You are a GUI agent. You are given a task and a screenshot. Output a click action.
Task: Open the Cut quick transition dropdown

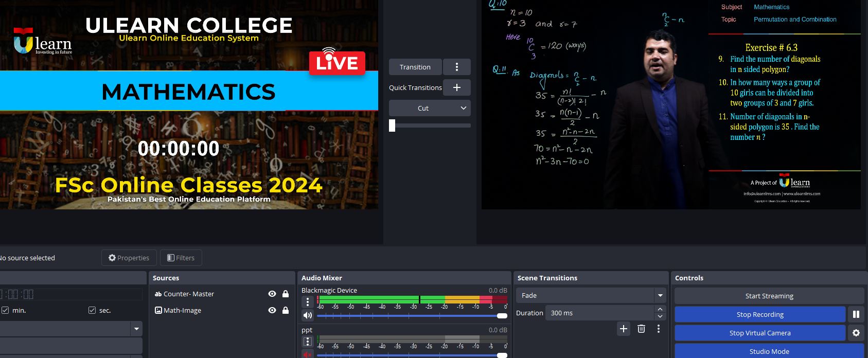(x=430, y=108)
